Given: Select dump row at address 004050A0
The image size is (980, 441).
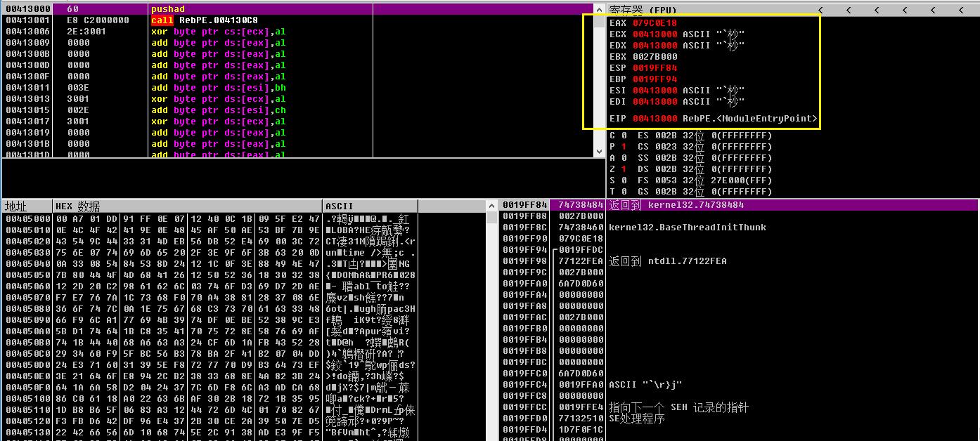Looking at the screenshot, I should pyautogui.click(x=210, y=331).
